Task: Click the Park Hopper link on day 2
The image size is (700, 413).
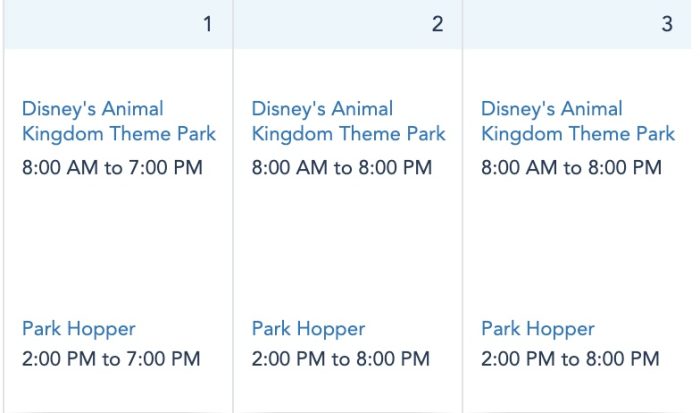Action: [308, 328]
